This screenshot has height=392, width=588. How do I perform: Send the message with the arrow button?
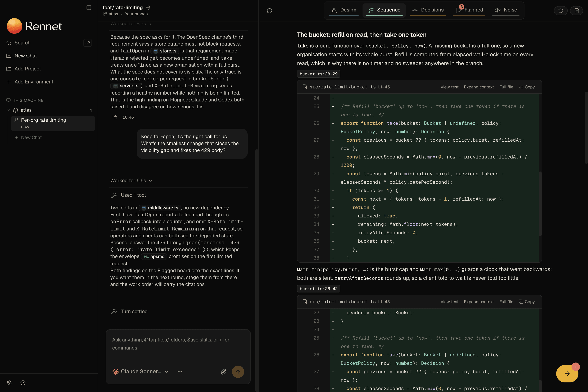pos(238,372)
